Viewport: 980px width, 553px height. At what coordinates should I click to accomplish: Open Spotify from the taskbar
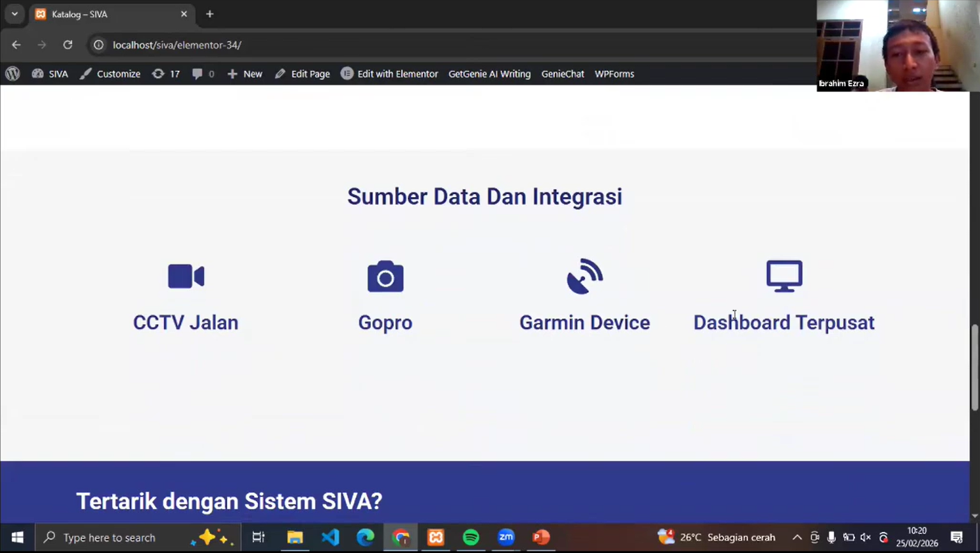point(471,537)
